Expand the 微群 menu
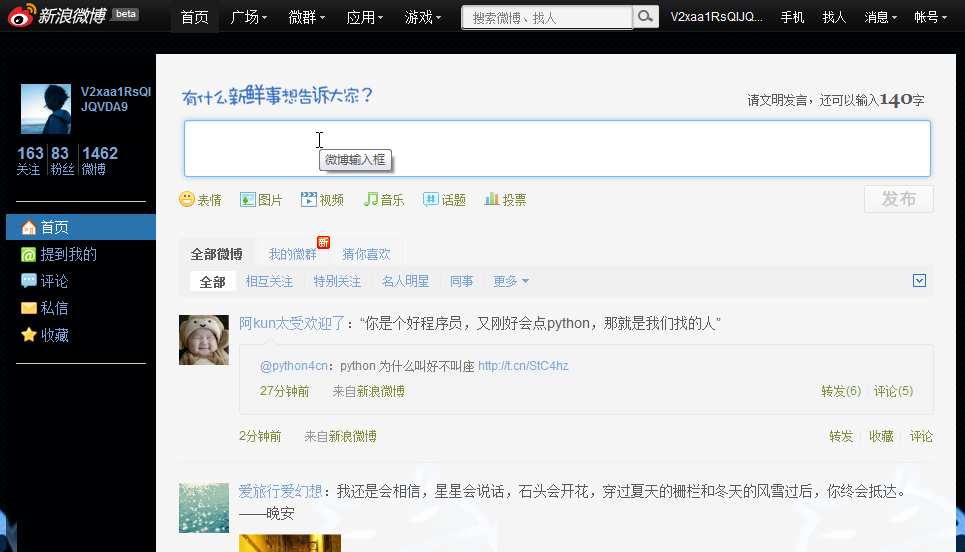965x552 pixels. 306,17
